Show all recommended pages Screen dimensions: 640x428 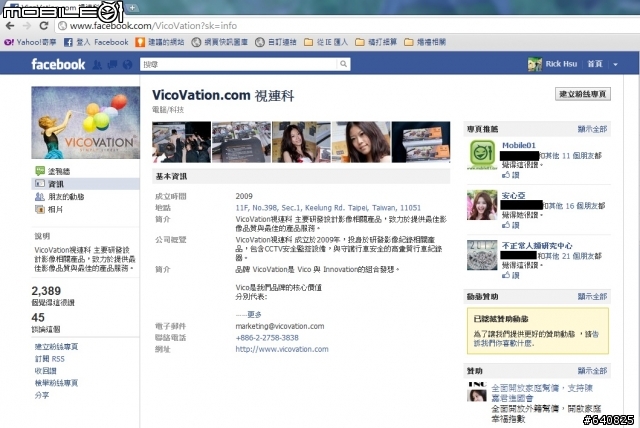pyautogui.click(x=592, y=129)
